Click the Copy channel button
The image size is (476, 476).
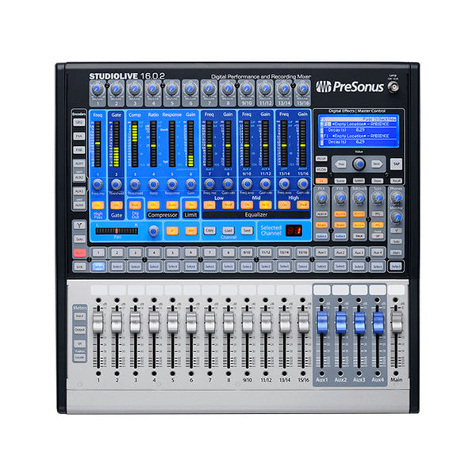tap(209, 231)
